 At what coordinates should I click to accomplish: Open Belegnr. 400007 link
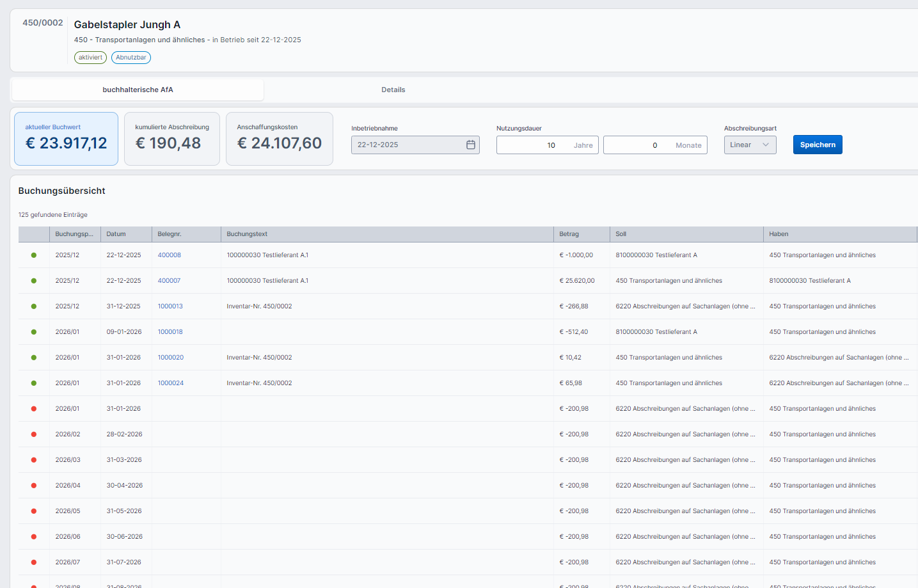point(169,281)
